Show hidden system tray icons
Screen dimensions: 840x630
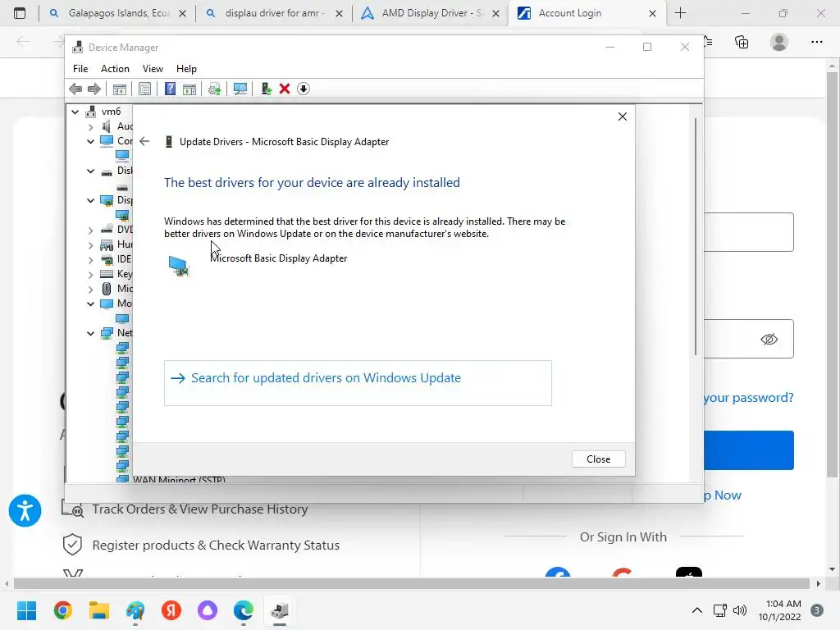click(x=697, y=610)
